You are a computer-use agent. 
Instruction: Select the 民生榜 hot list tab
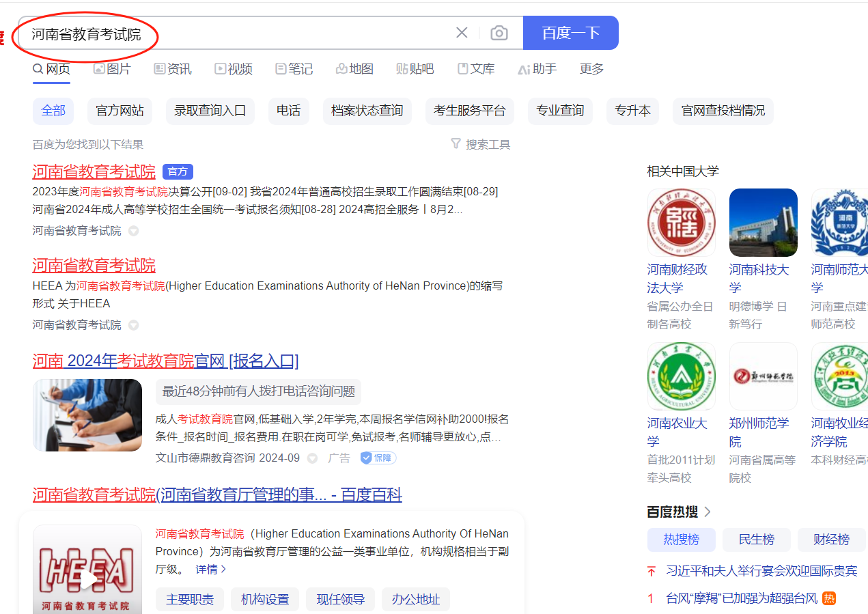[x=756, y=540]
